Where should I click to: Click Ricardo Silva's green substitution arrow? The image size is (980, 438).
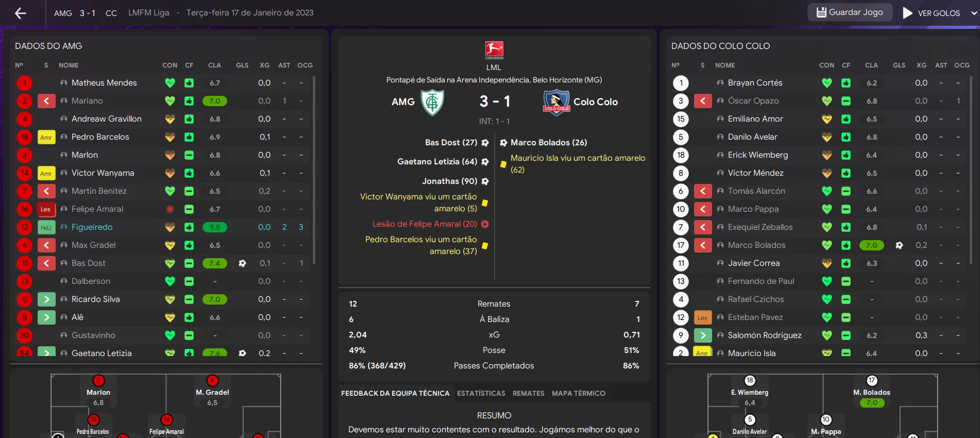46,299
